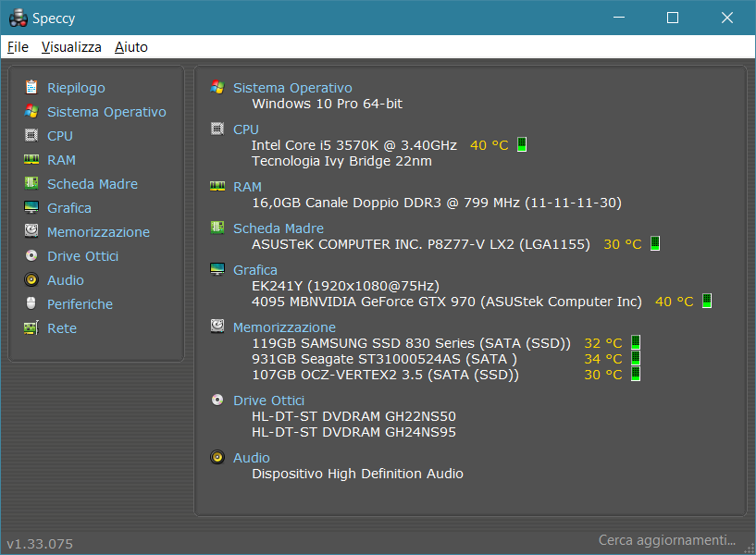Click the speaker icon beside Audio heading
Image resolution: width=756 pixels, height=555 pixels.
click(x=217, y=457)
